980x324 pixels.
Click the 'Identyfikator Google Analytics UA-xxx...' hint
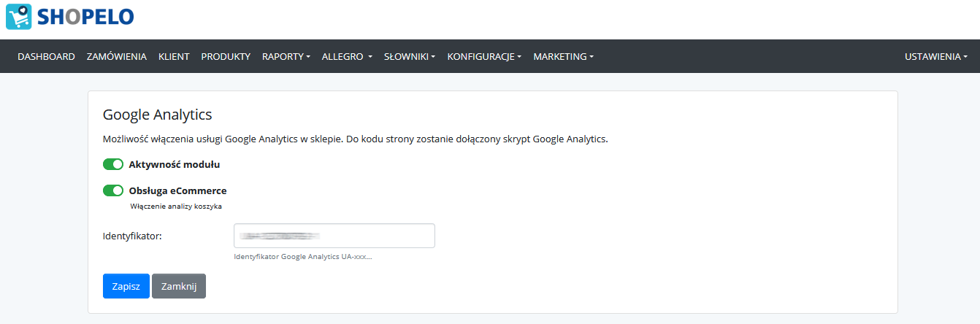(303, 257)
